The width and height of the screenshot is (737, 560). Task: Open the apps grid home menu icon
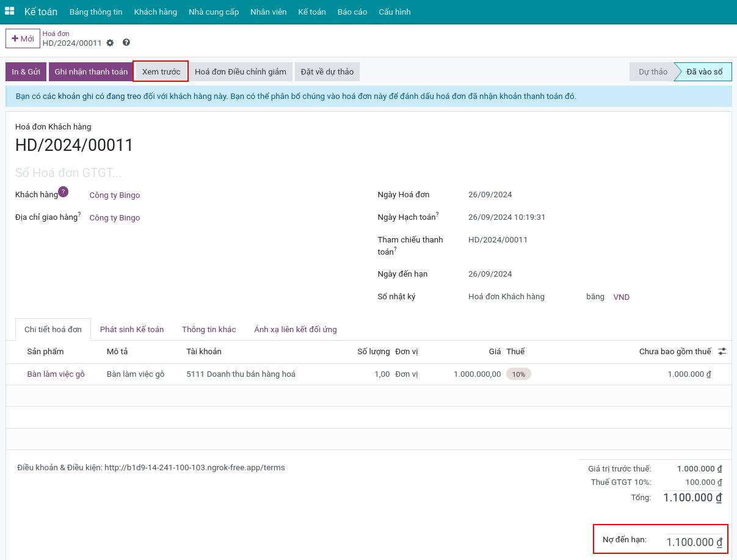10,11
